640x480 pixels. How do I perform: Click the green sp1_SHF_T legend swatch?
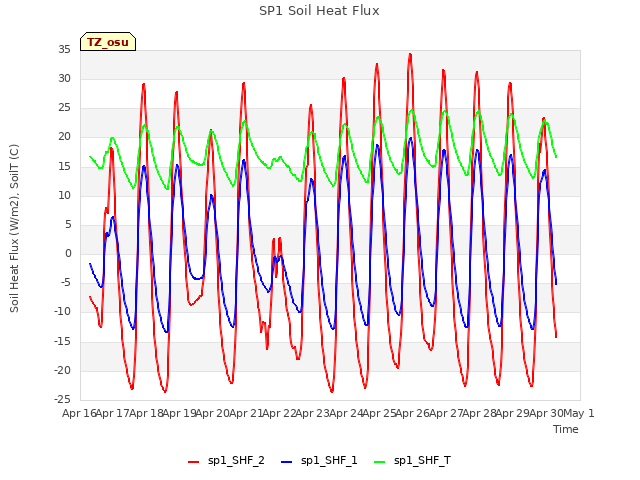tap(380, 461)
